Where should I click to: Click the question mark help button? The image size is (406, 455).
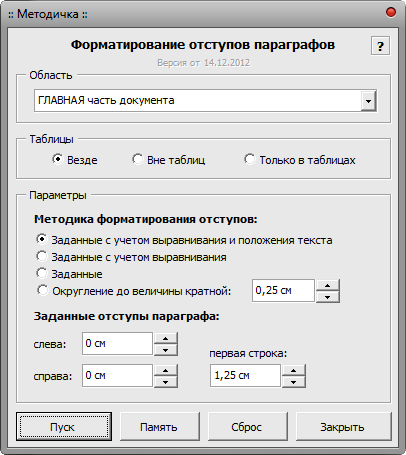coord(380,46)
